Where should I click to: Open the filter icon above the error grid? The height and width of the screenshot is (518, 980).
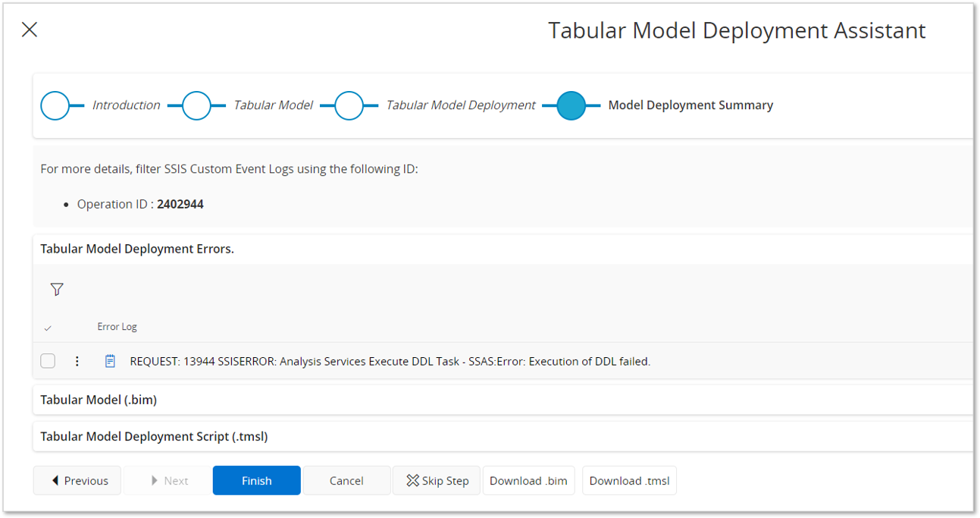[57, 289]
